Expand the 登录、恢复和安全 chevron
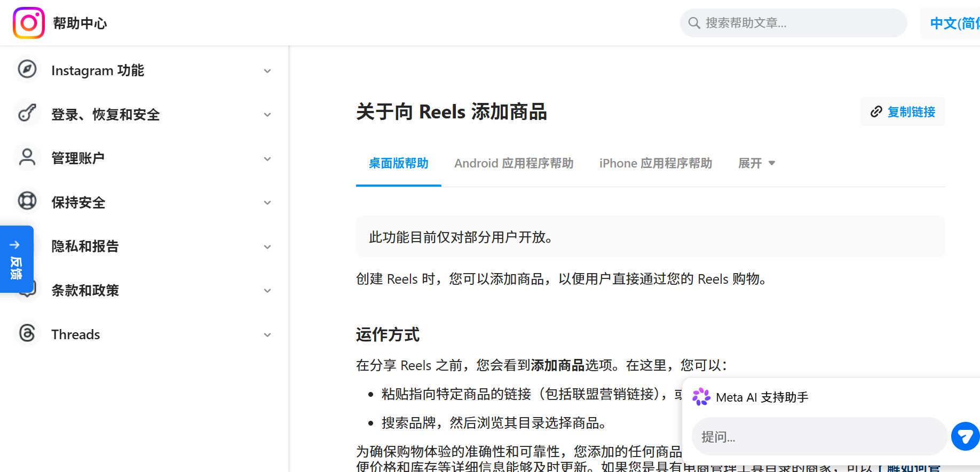The width and height of the screenshot is (980, 472). point(267,115)
